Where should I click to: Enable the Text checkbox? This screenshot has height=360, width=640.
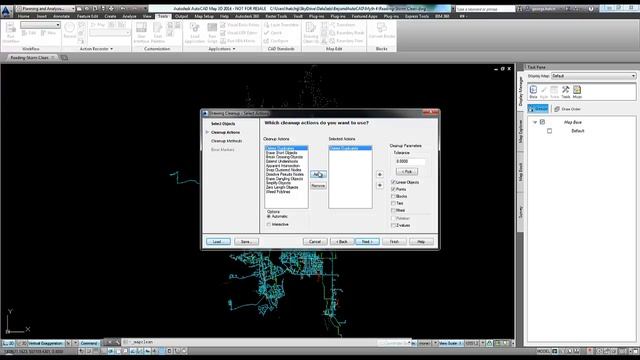393,203
